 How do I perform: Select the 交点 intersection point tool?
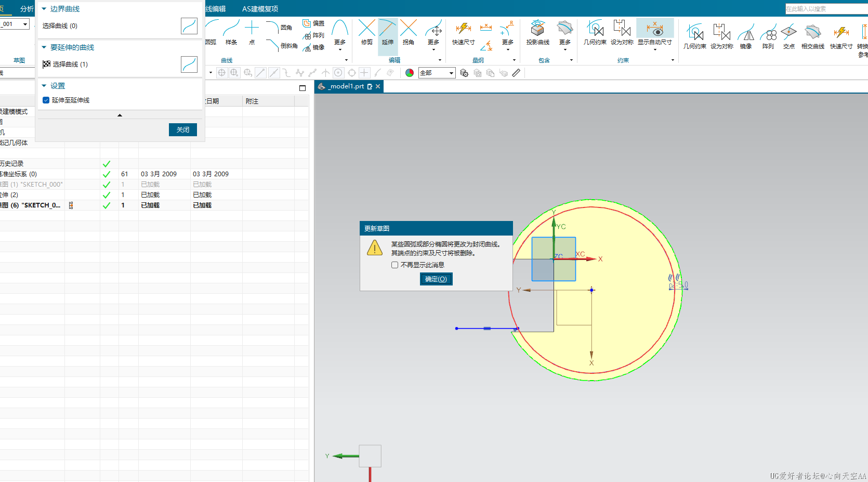(x=789, y=36)
